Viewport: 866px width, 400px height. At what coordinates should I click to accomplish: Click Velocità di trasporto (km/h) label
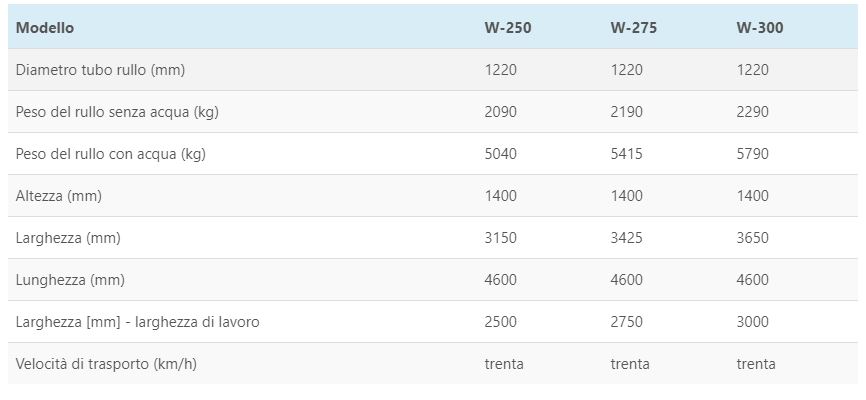point(106,364)
